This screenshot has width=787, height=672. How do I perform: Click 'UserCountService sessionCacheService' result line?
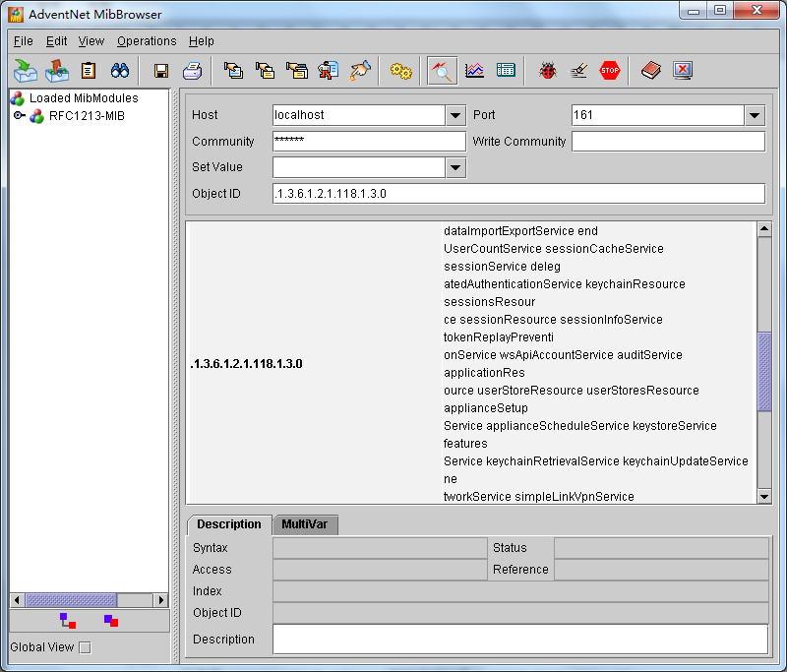554,248
